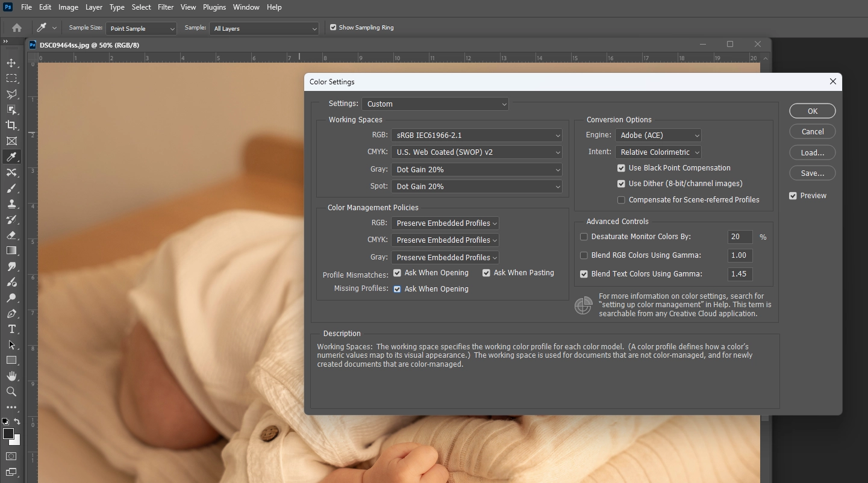Select the Horizontal Type tool
The width and height of the screenshot is (868, 483).
11,329
